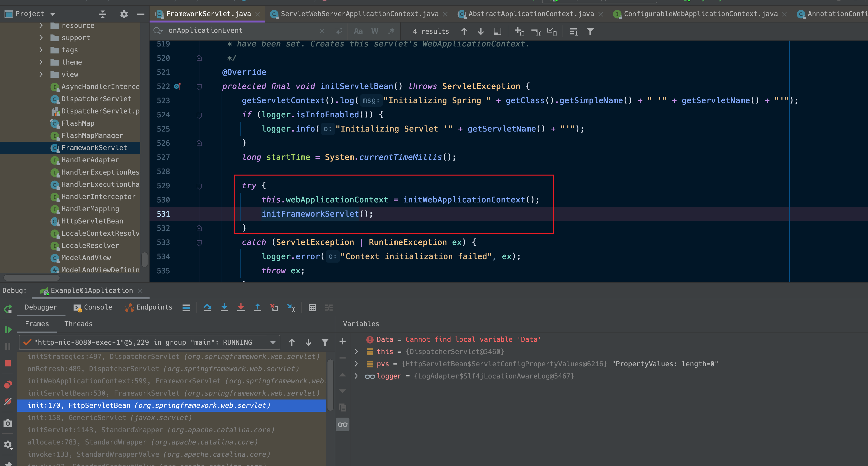Viewport: 868px width, 466px height.
Task: Resume program in debug sidebar
Action: point(8,329)
